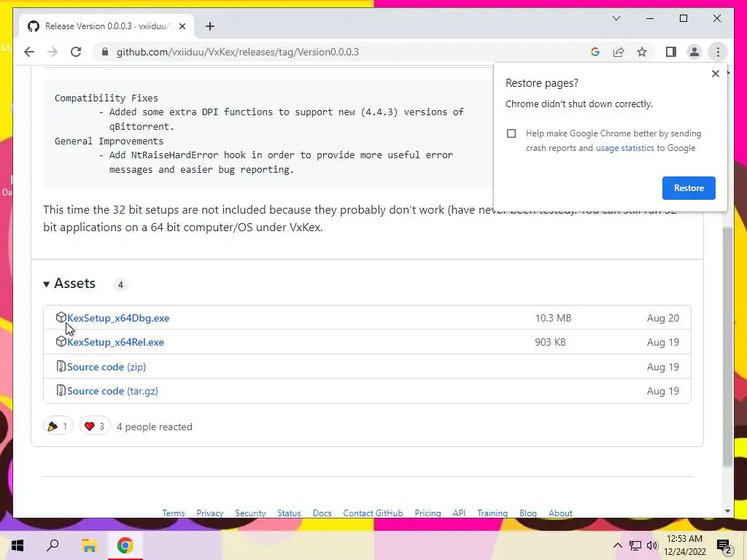Download Source code (tar.gz)
This screenshot has height=560, width=747.
[x=112, y=391]
